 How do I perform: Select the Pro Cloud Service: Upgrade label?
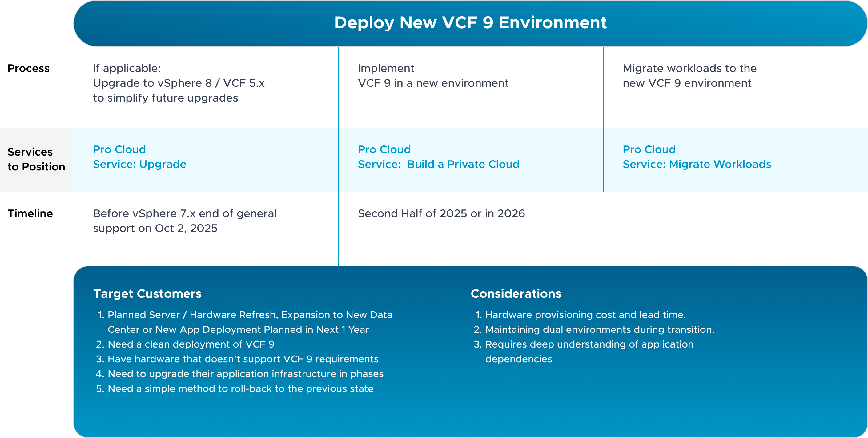coord(139,157)
